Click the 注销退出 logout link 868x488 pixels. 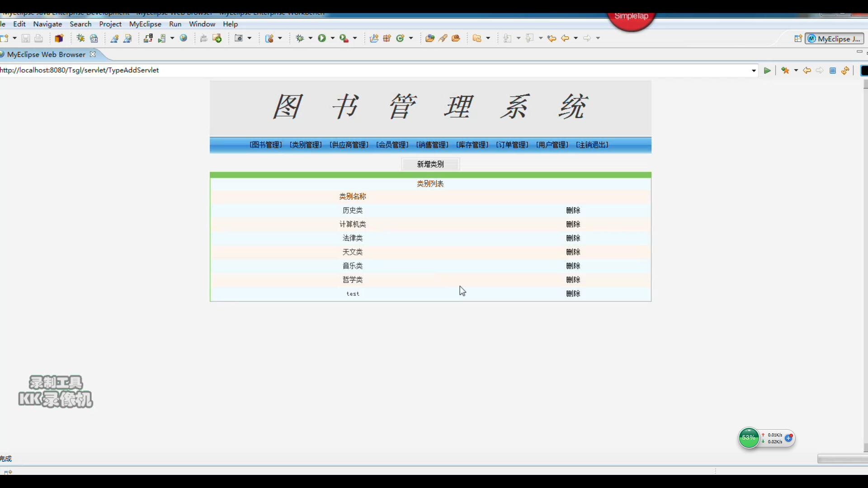pos(592,145)
